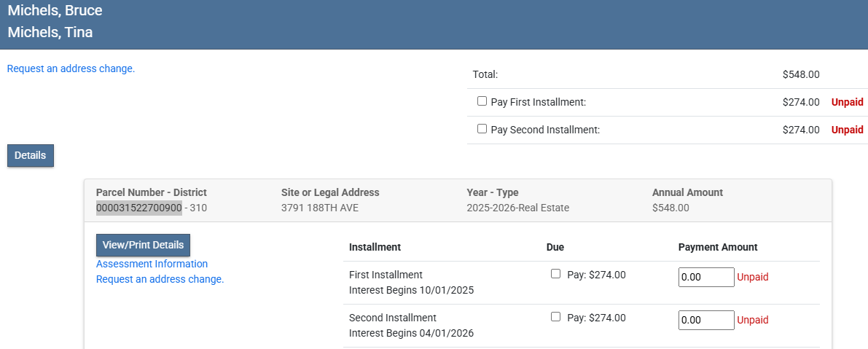Screen dimensions: 868x349
Task: Click the Unpaid status beside Pay Second Installment
Action: [847, 130]
